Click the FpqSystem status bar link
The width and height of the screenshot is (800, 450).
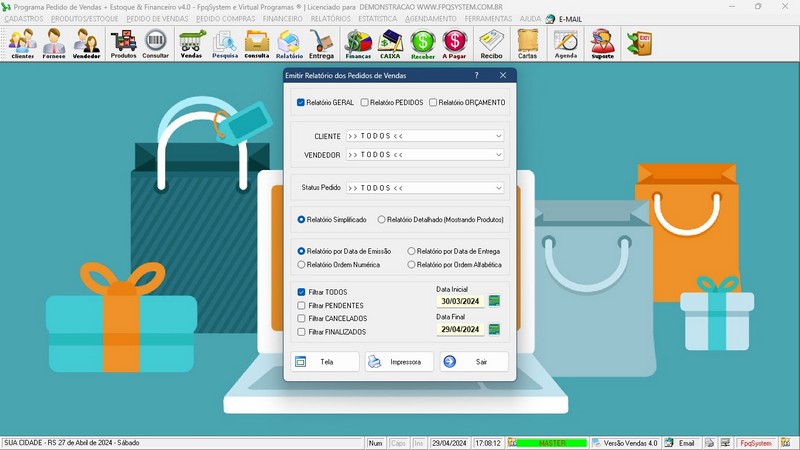point(756,443)
